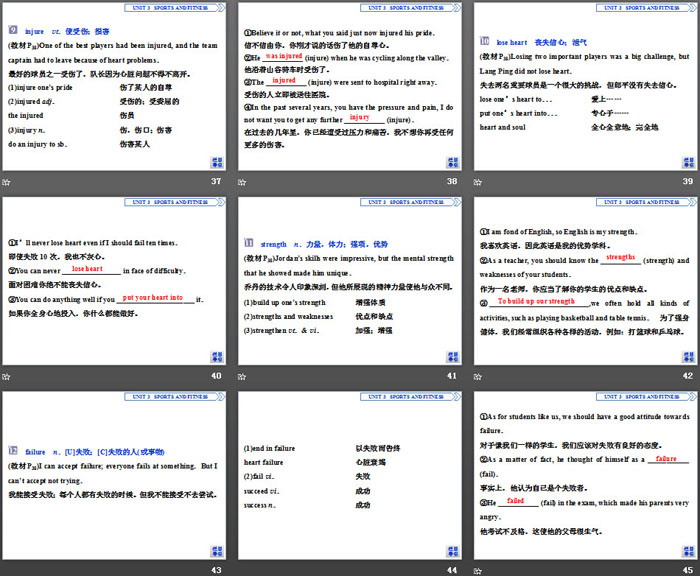Image resolution: width=700 pixels, height=576 pixels.
Task: Click the line "(2)strengths and weaknesses"
Action: pos(288,317)
